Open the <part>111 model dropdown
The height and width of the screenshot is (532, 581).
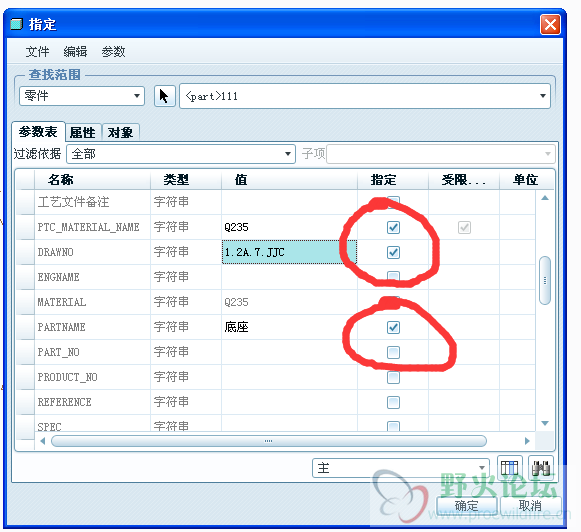(x=365, y=96)
